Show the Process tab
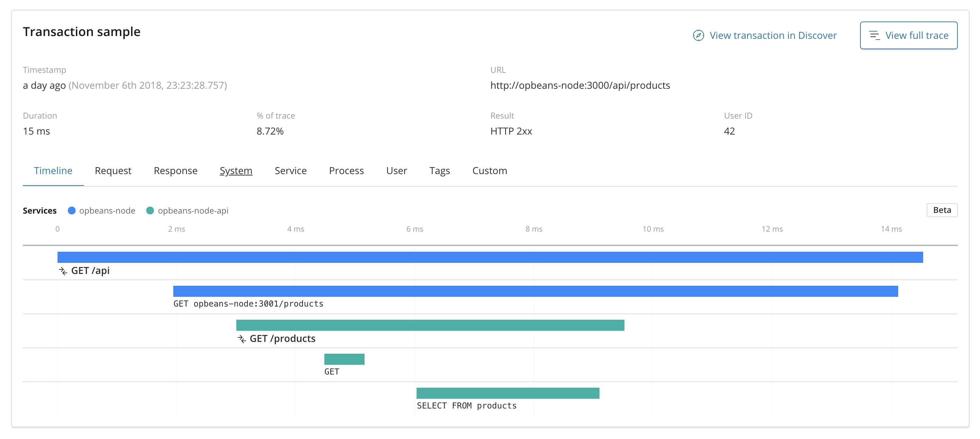The width and height of the screenshot is (980, 439). pyautogui.click(x=346, y=171)
